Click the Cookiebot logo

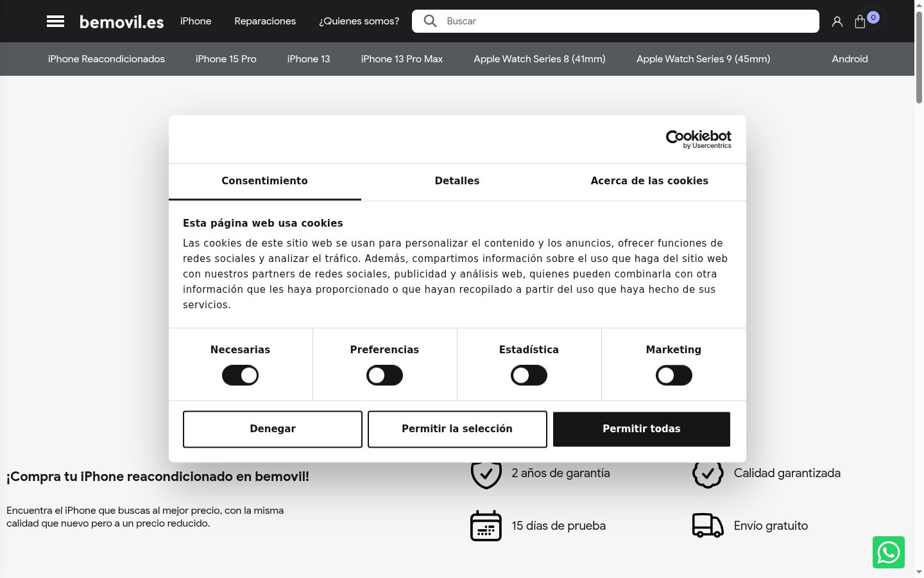[699, 139]
